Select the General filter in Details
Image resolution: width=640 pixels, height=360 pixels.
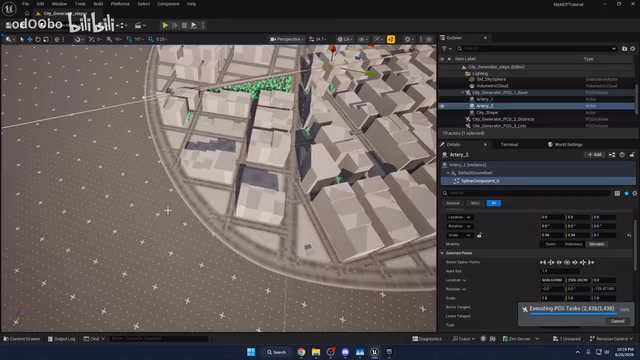tap(453, 203)
